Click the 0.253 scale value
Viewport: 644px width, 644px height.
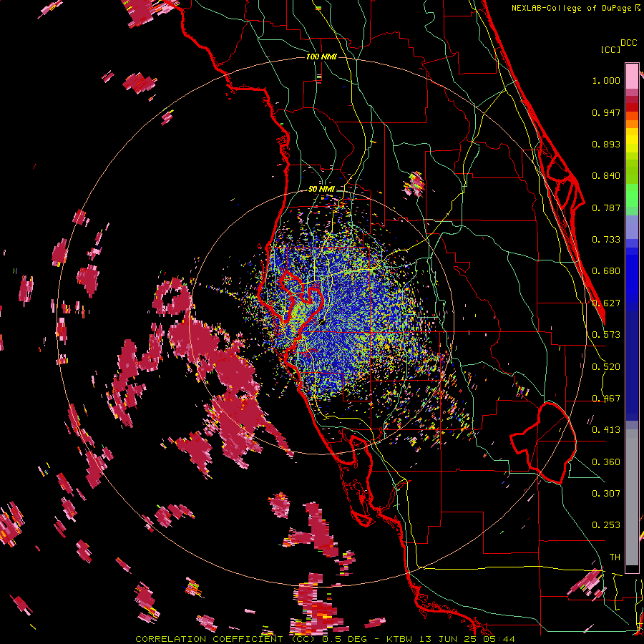[606, 525]
